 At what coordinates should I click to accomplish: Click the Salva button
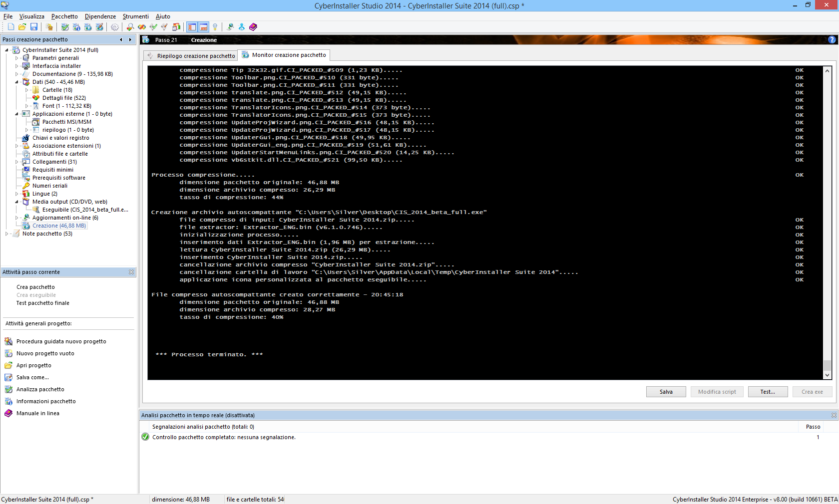(x=666, y=392)
